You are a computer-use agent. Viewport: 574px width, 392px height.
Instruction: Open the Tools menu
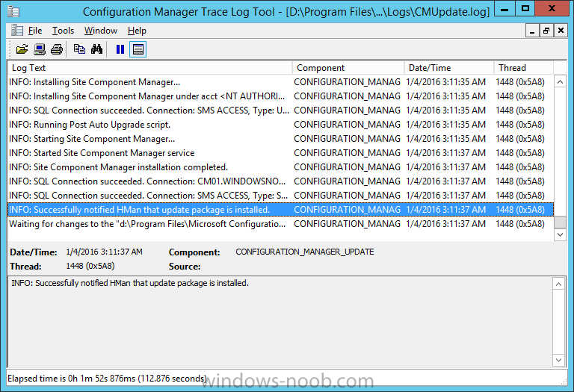(63, 31)
